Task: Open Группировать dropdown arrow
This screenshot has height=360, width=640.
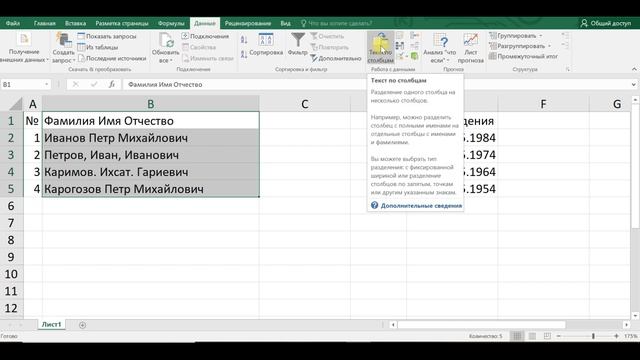Action: pos(540,36)
